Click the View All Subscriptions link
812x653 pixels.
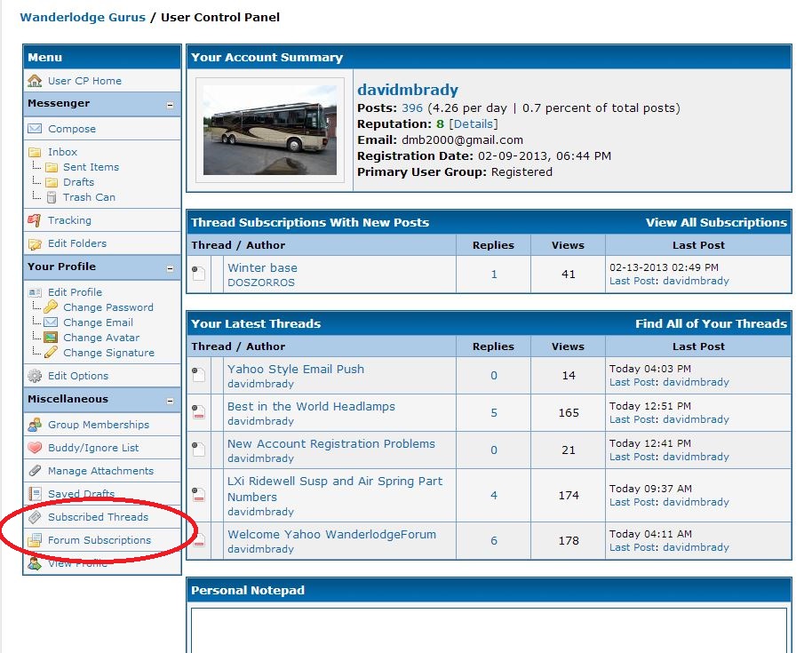(716, 222)
